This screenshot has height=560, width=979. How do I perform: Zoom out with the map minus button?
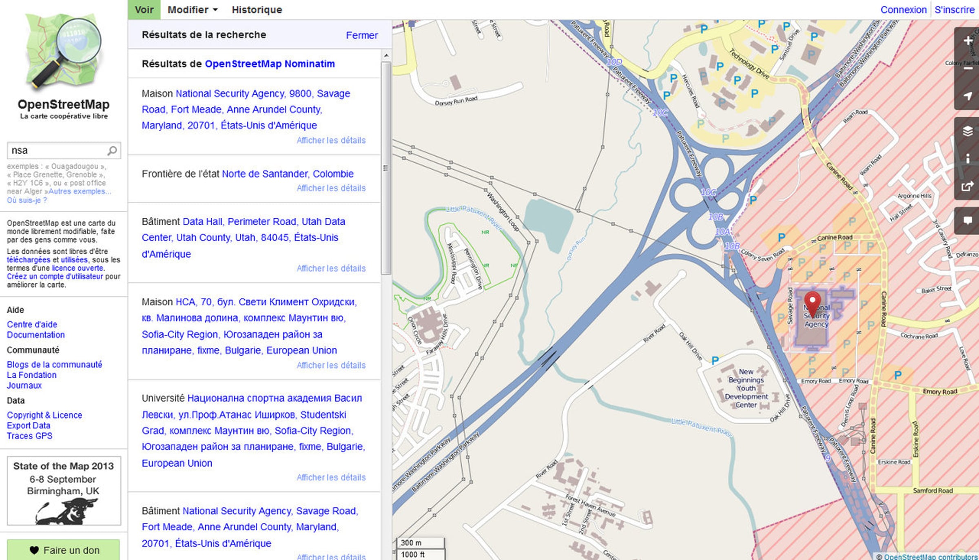(967, 69)
